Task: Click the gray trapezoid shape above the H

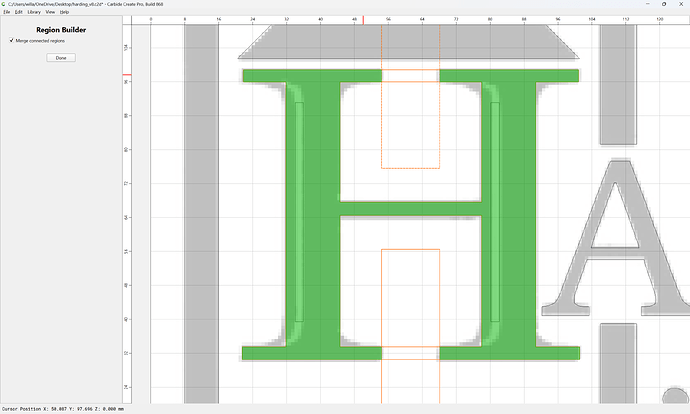Action: click(x=408, y=41)
